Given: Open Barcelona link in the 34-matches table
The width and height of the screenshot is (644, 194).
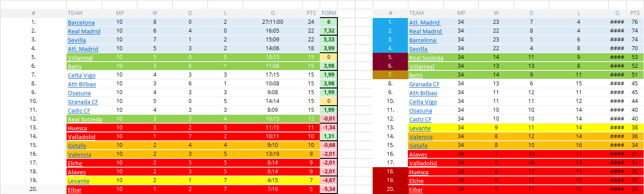Looking at the screenshot, I should point(422,40).
